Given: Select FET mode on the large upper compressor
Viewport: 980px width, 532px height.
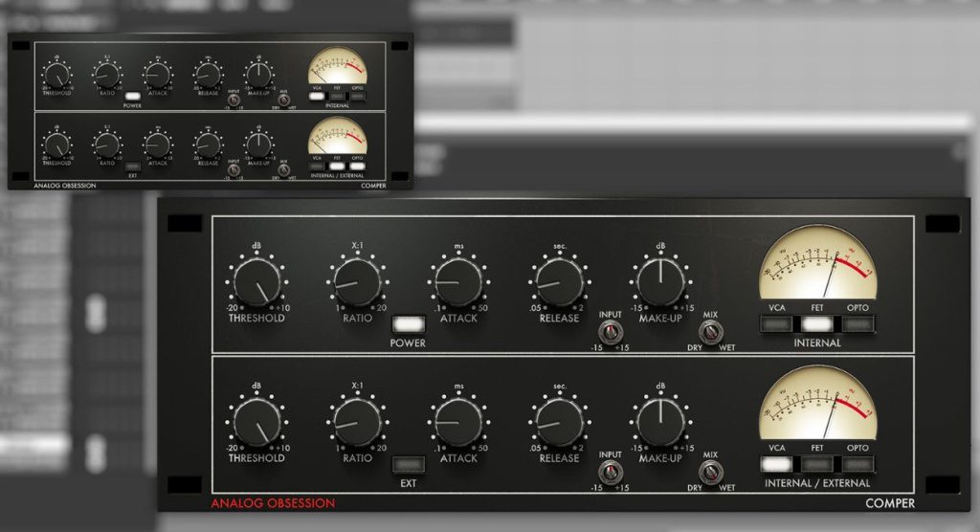Looking at the screenshot, I should pos(817,324).
